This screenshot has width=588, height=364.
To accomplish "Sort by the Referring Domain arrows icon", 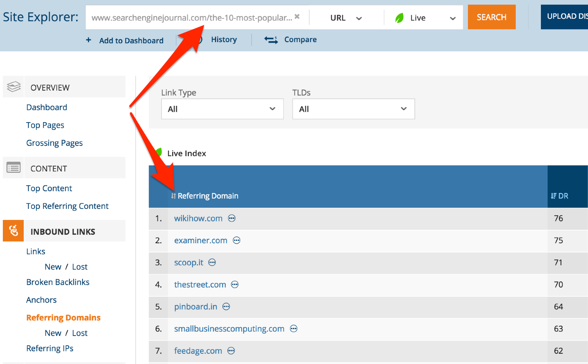I will (173, 196).
